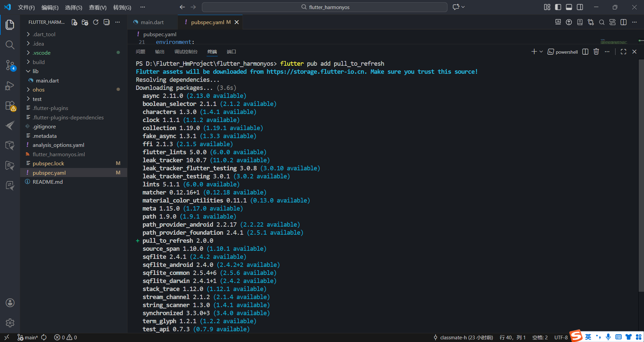Split the editor to the right
The height and width of the screenshot is (342, 644).
point(624,22)
